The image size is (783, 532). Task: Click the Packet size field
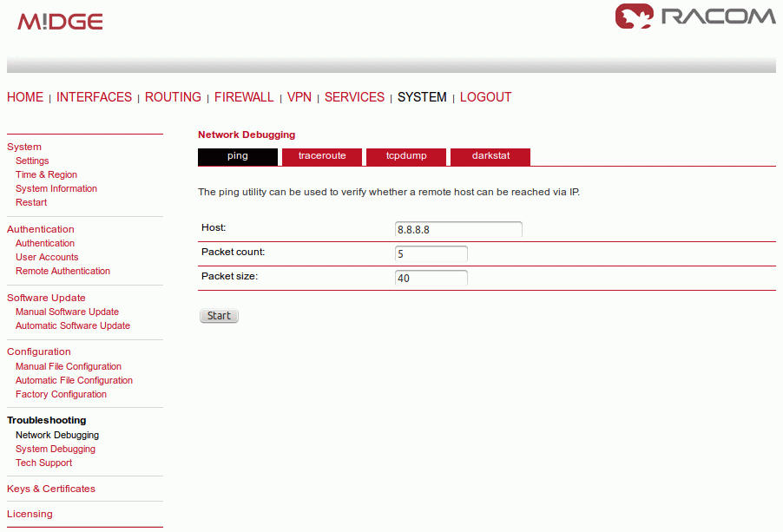pos(431,278)
